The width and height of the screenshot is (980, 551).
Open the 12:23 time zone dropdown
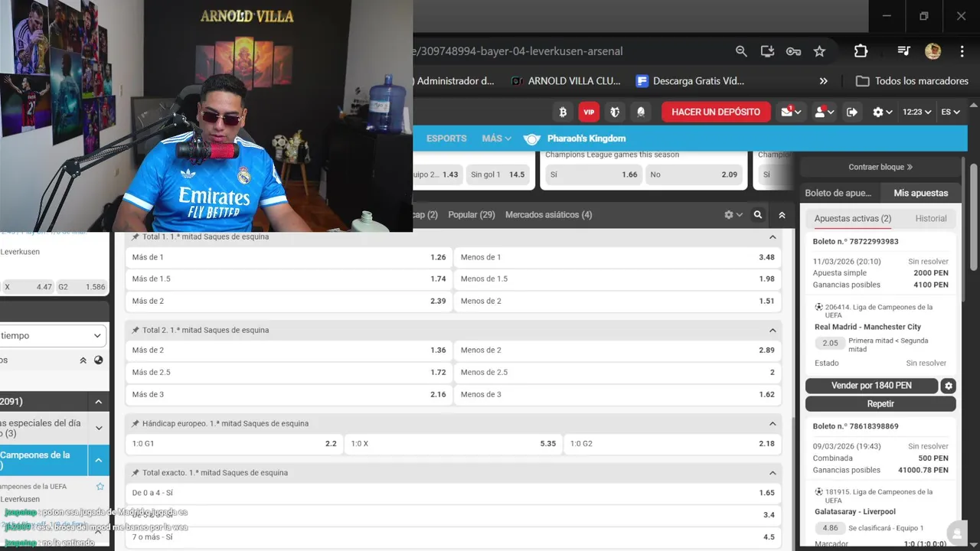click(916, 112)
